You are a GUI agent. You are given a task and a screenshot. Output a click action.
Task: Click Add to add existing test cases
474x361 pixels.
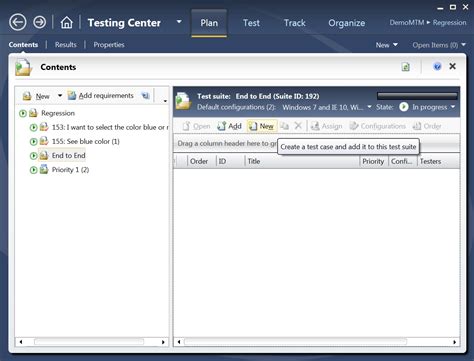[229, 126]
